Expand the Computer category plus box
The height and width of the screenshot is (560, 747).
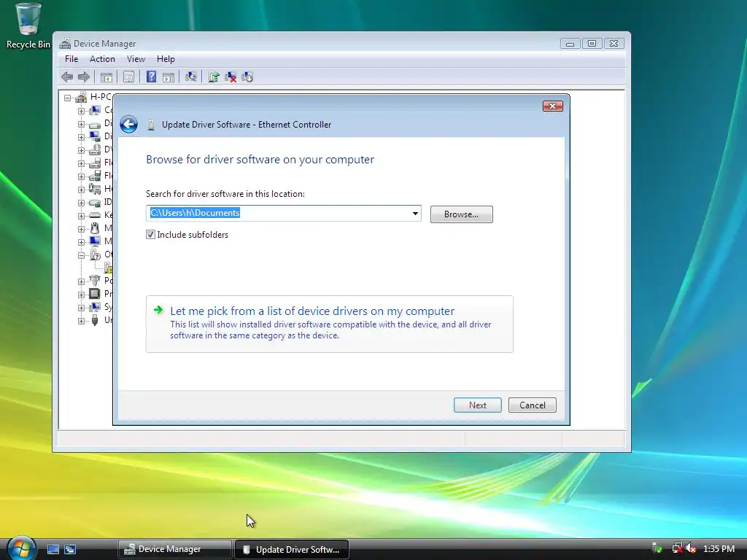coord(81,111)
